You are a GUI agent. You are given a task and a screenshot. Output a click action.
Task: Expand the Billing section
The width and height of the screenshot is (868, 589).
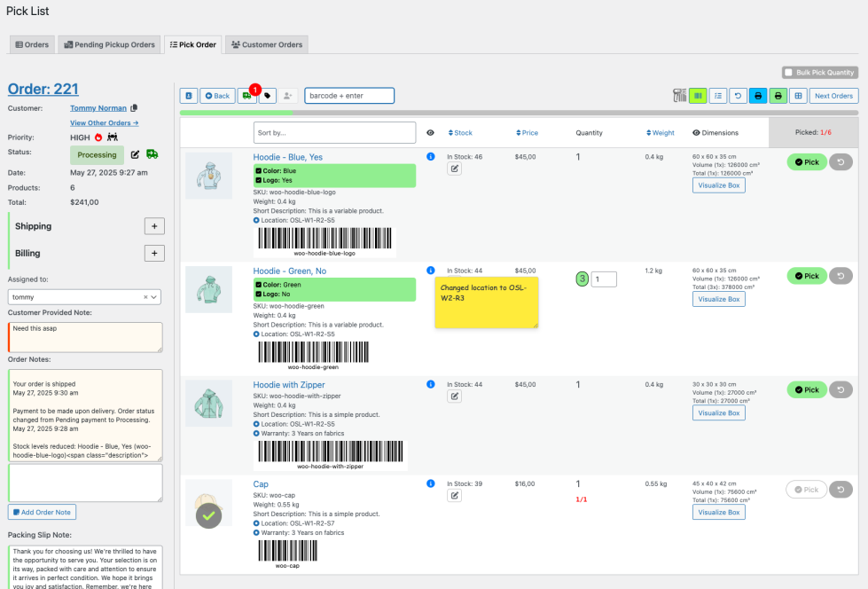[x=153, y=254]
